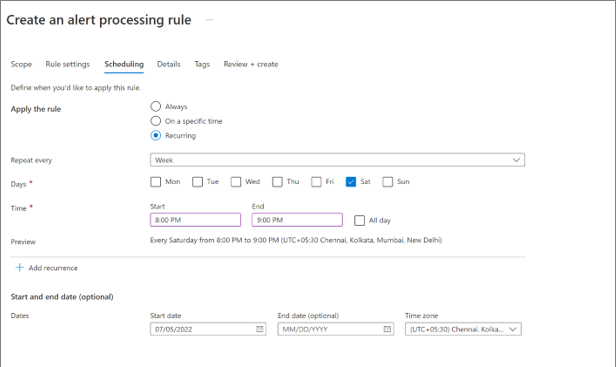
Task: Switch to the Rule settings tab
Action: coord(68,64)
